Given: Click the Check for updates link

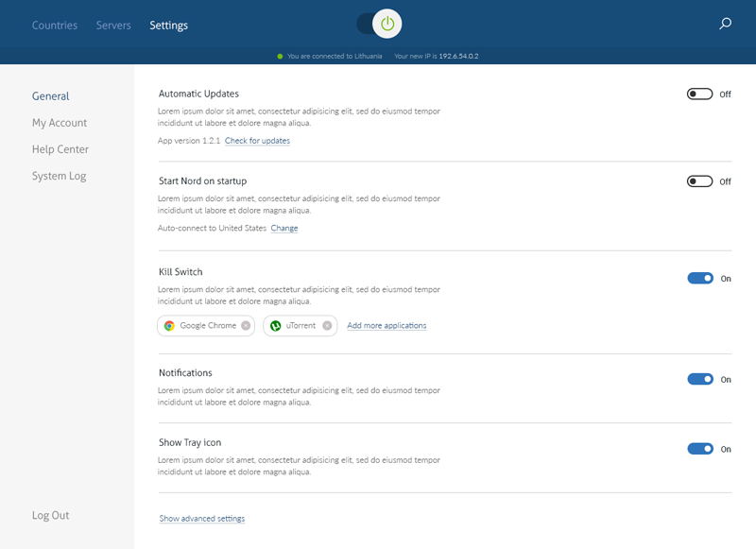Looking at the screenshot, I should coord(257,141).
